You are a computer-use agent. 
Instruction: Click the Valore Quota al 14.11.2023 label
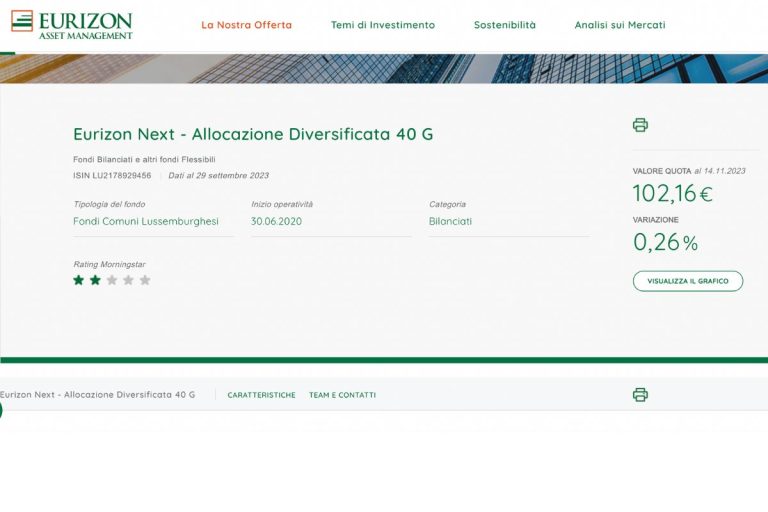tap(689, 171)
